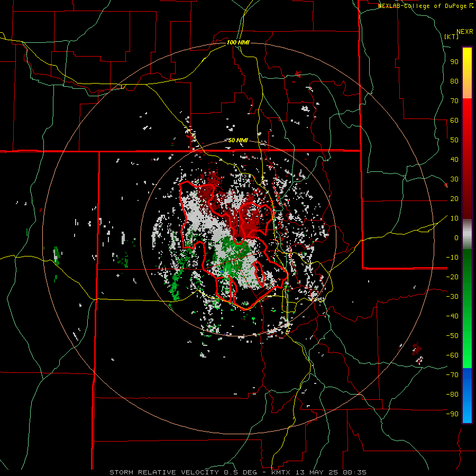
Task: Select the yellow-orange top segment of velocity color bar
Action: tap(467, 73)
